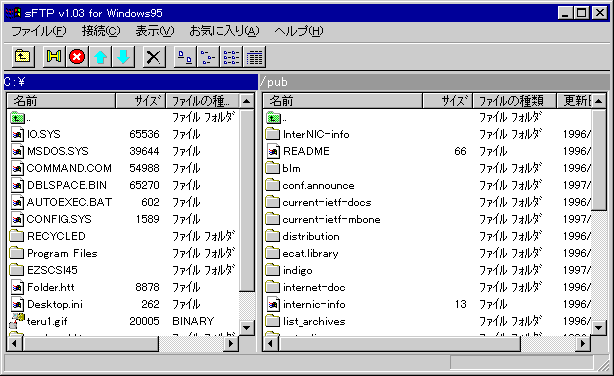The image size is (614, 376).
Task: Click the InterNIC-info folder icon
Action: (x=273, y=134)
